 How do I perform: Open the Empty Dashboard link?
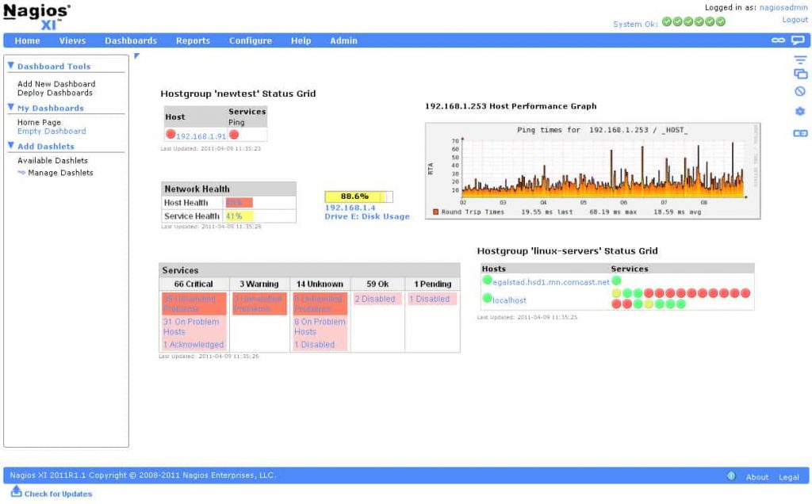tap(52, 131)
